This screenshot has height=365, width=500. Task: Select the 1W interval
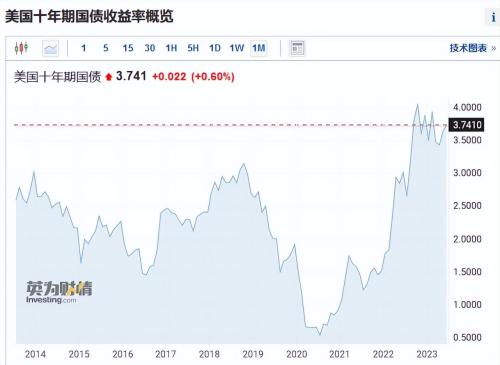(237, 48)
